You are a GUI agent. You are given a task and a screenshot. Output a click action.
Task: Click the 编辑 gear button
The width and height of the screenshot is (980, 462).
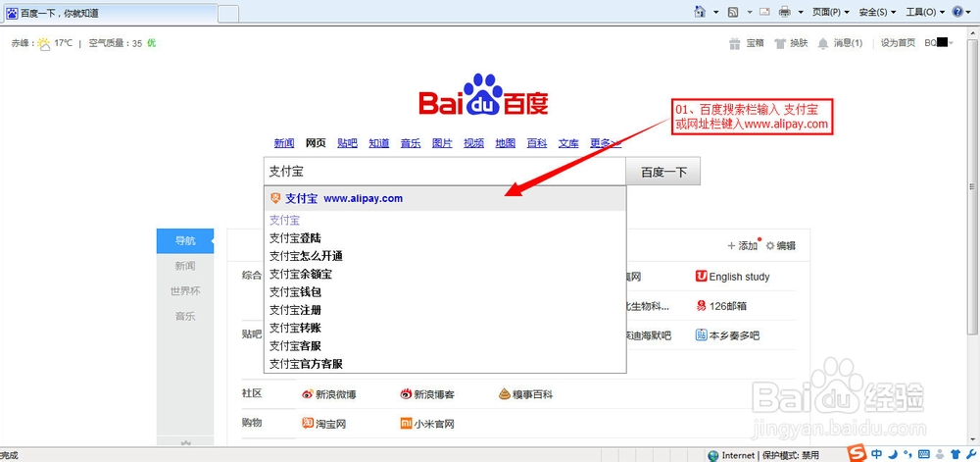[781, 245]
